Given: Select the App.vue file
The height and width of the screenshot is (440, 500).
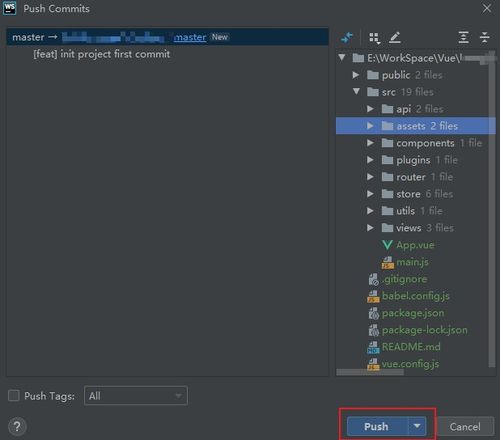Looking at the screenshot, I should (x=415, y=245).
